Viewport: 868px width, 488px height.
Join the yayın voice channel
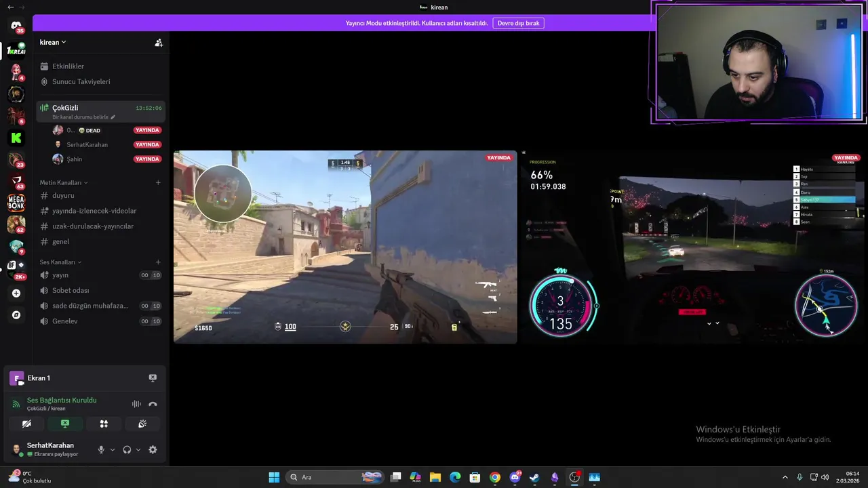100,275
